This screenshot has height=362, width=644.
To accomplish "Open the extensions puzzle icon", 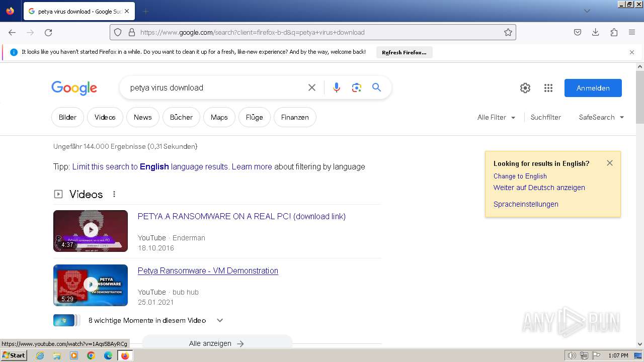I will (614, 32).
